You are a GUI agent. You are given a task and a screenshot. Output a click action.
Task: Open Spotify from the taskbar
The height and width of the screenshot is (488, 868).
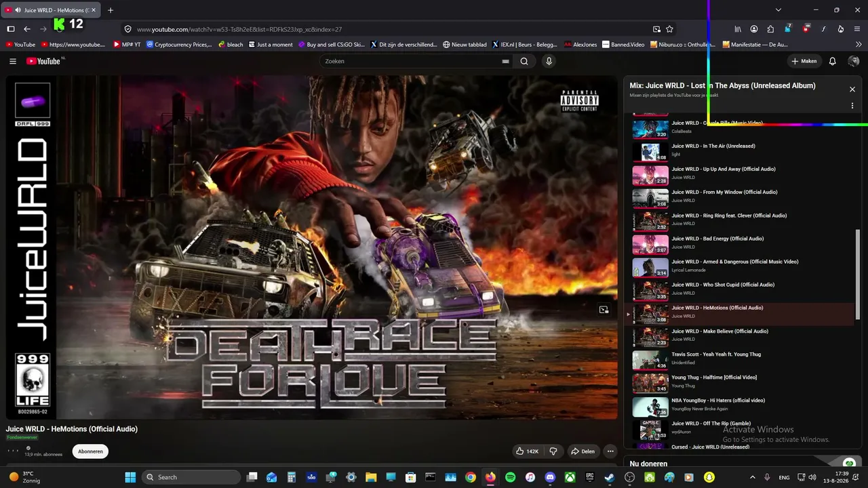(511, 477)
